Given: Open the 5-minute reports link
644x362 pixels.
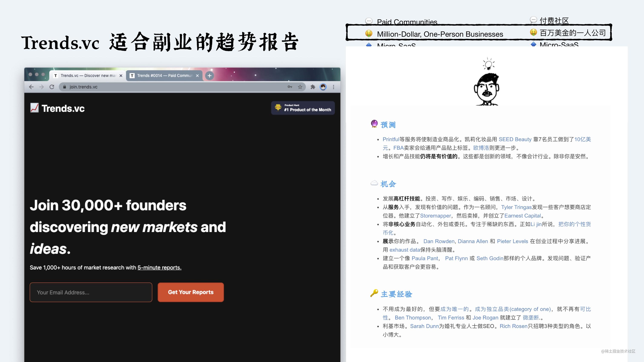Looking at the screenshot, I should (159, 268).
